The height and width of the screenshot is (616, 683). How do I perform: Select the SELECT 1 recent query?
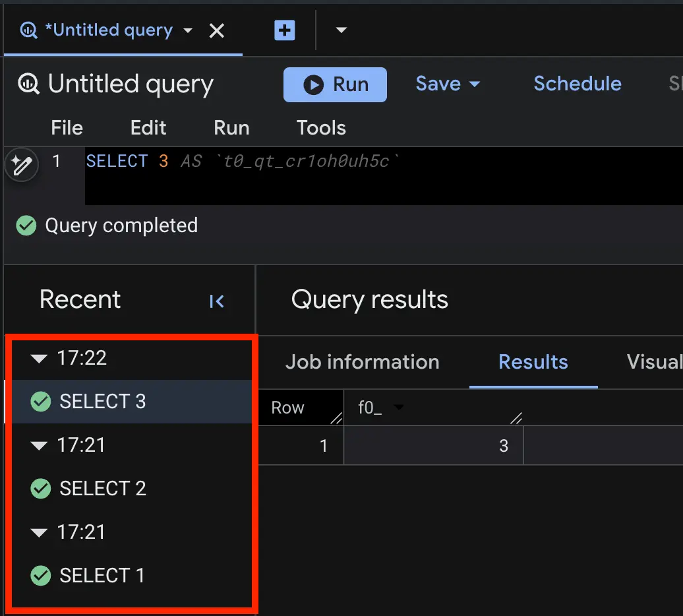[x=132, y=576]
